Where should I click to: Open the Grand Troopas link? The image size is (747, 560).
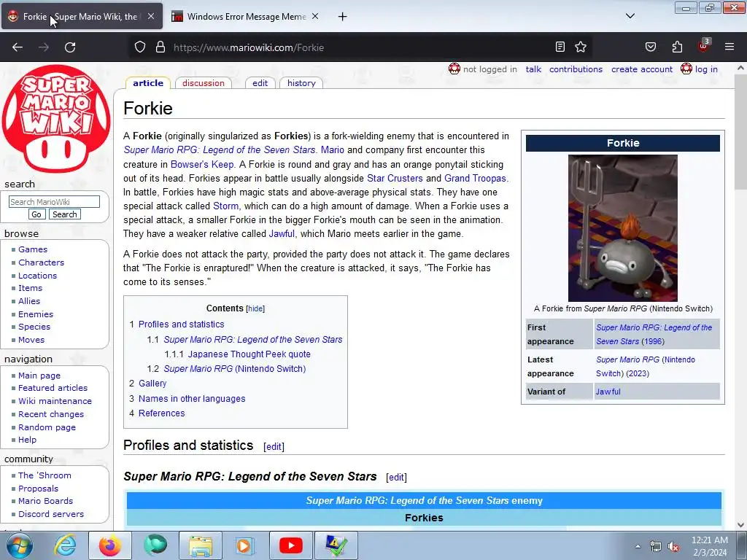click(475, 178)
